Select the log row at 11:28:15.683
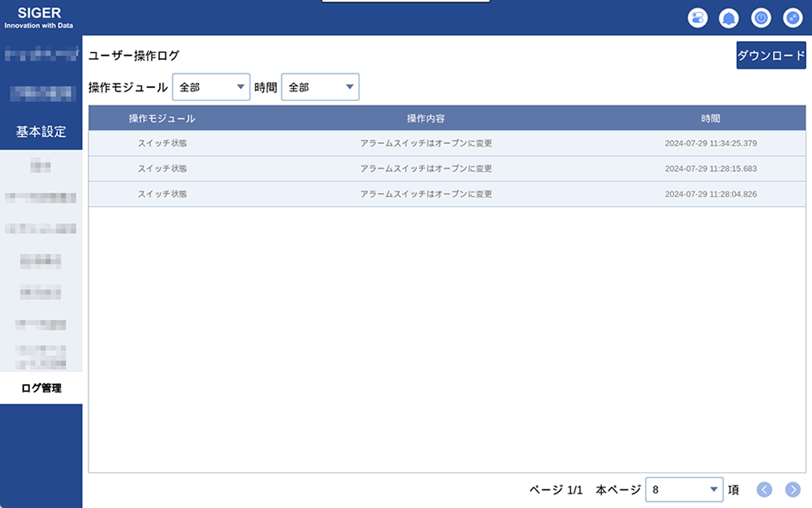 point(447,168)
